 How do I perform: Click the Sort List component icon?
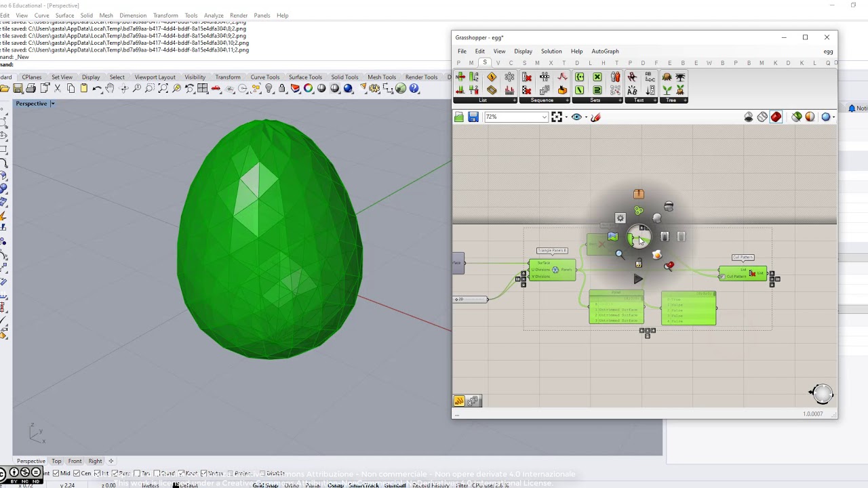[473, 77]
